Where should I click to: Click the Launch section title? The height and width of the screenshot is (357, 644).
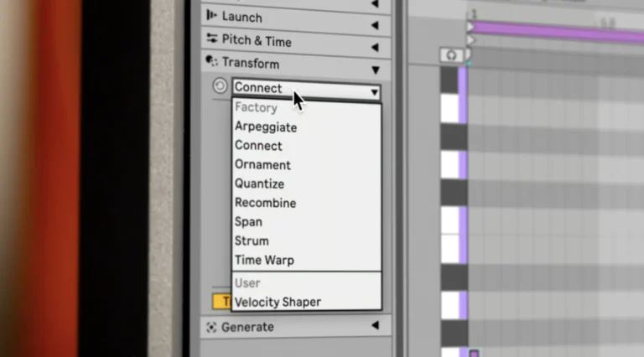(241, 18)
